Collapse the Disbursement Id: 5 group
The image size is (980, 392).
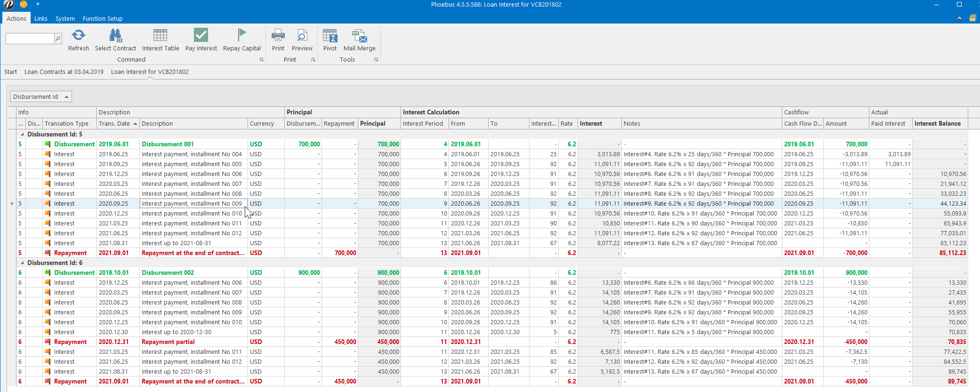pyautogui.click(x=22, y=135)
